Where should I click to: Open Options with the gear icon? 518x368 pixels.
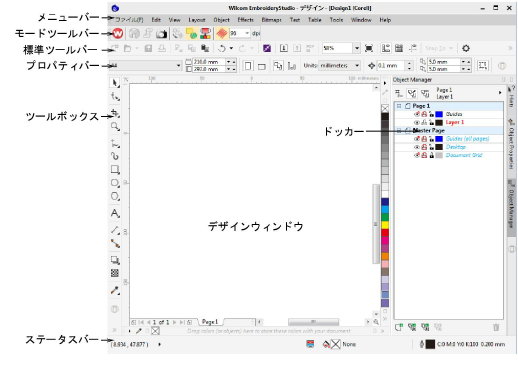466,49
